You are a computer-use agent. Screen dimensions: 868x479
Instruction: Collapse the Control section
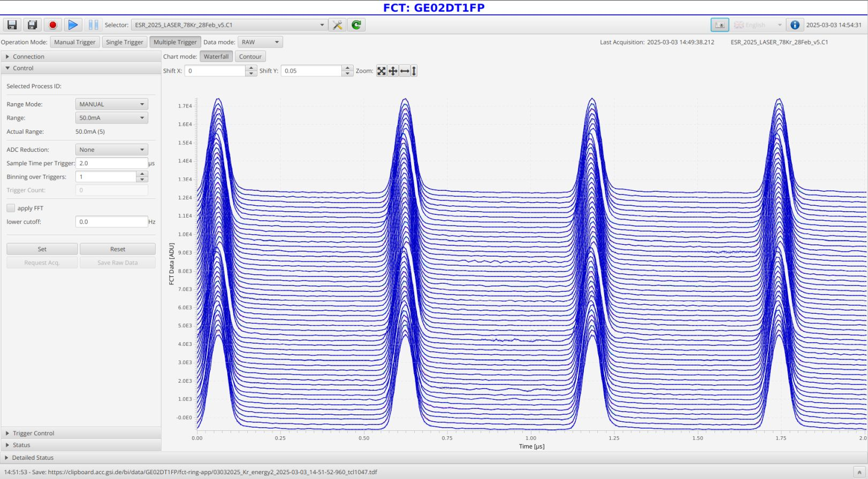[80, 68]
